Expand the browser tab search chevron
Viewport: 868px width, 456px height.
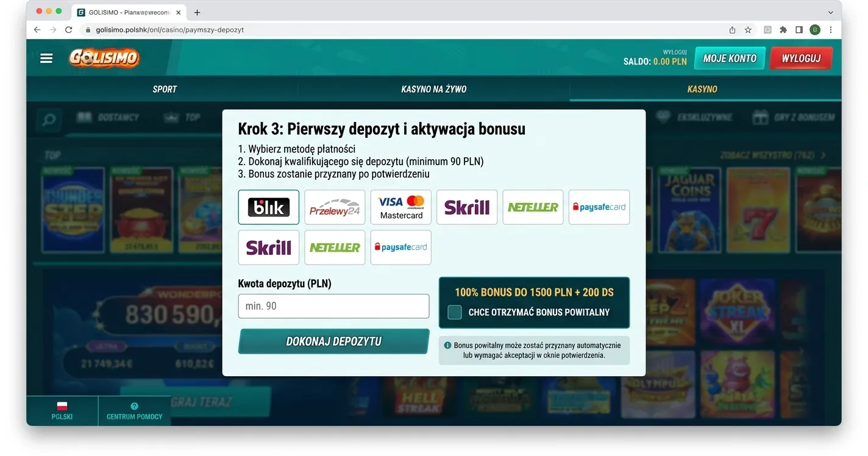coord(830,12)
